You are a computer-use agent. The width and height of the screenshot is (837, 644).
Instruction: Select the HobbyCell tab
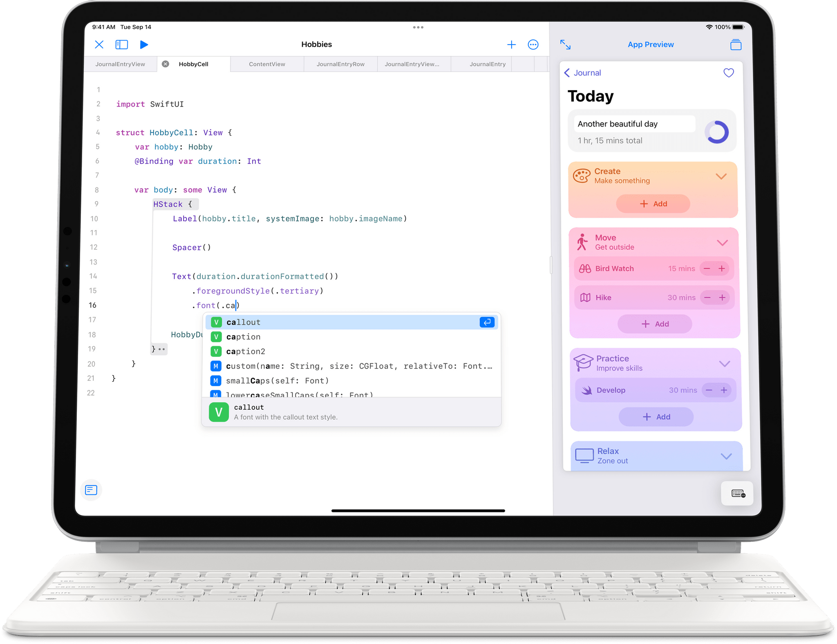pyautogui.click(x=192, y=64)
